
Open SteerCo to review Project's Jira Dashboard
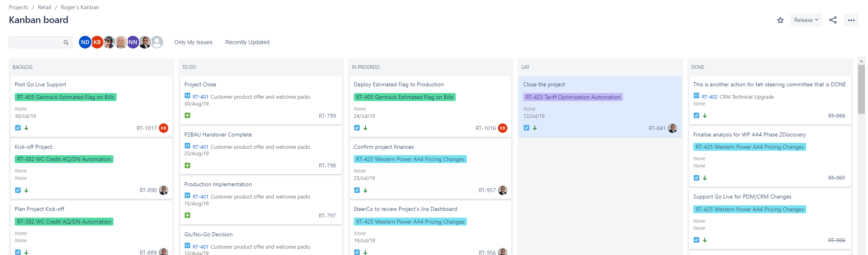click(x=406, y=209)
